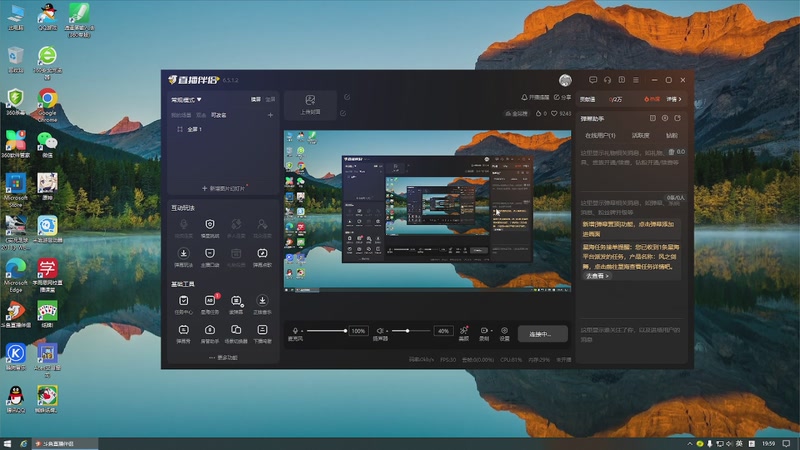The image size is (800, 450).
Task: Click the pop-out icon in 弹幕助手 header
Action: click(x=678, y=118)
